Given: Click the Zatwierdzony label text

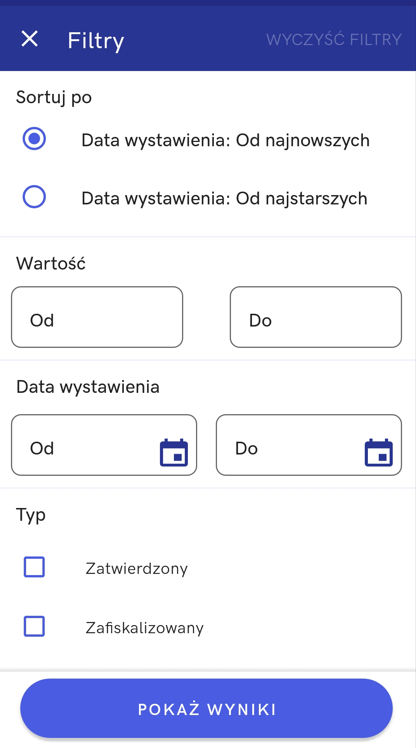Looking at the screenshot, I should click(x=136, y=569).
